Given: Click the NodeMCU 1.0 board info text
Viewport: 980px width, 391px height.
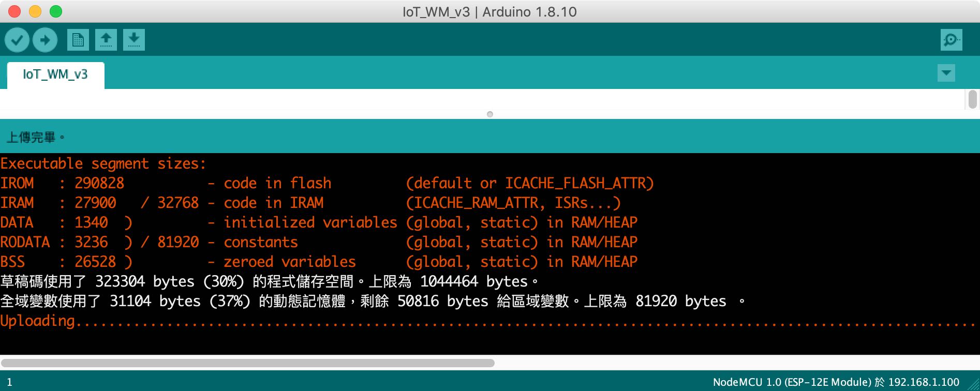Looking at the screenshot, I should [x=836, y=382].
